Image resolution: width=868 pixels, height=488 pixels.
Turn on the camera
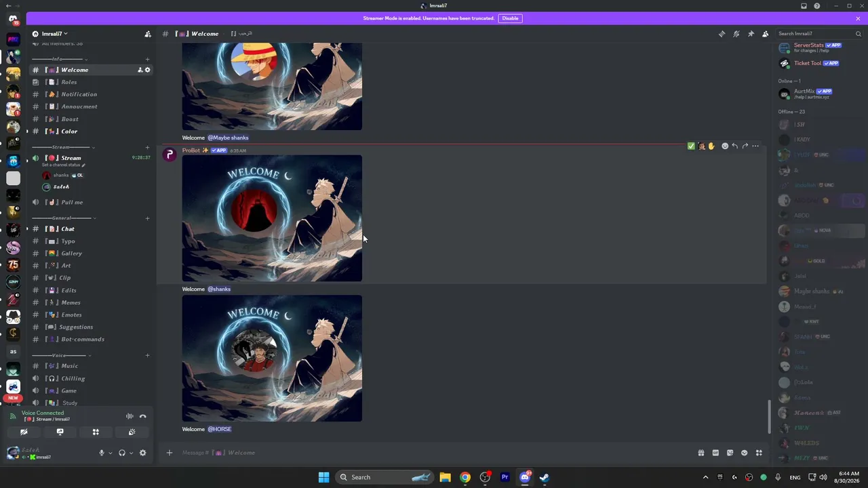[x=24, y=432]
